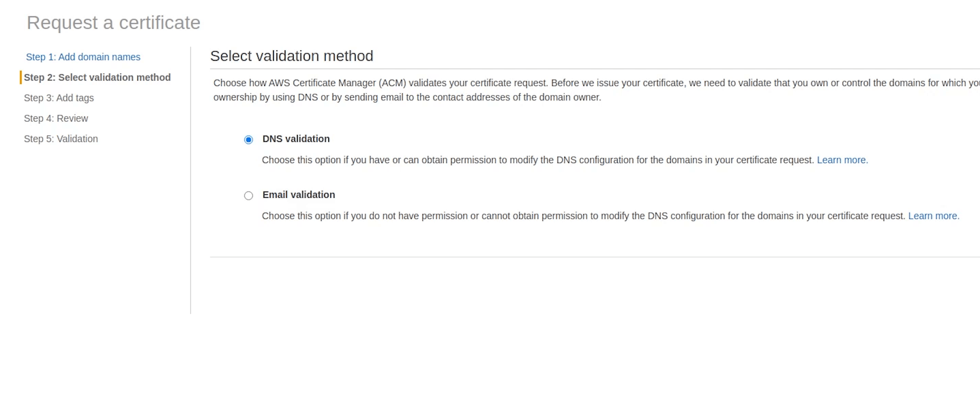The height and width of the screenshot is (420, 980).
Task: Click horizontal rule under Select validation method
Action: click(595, 69)
